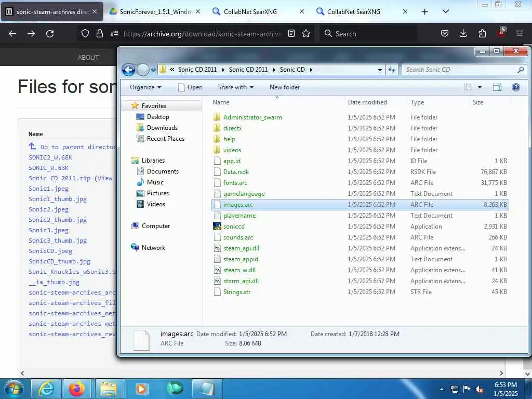Select the help folder

point(229,139)
